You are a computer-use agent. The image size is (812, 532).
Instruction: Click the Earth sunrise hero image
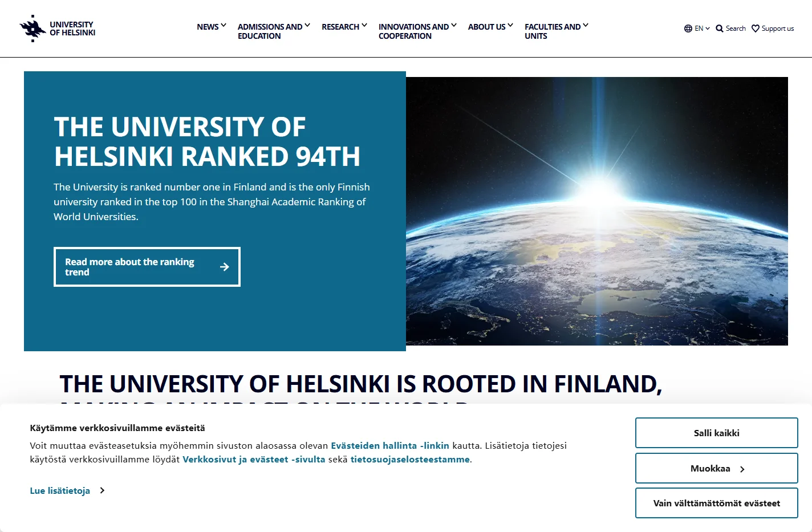click(x=597, y=211)
